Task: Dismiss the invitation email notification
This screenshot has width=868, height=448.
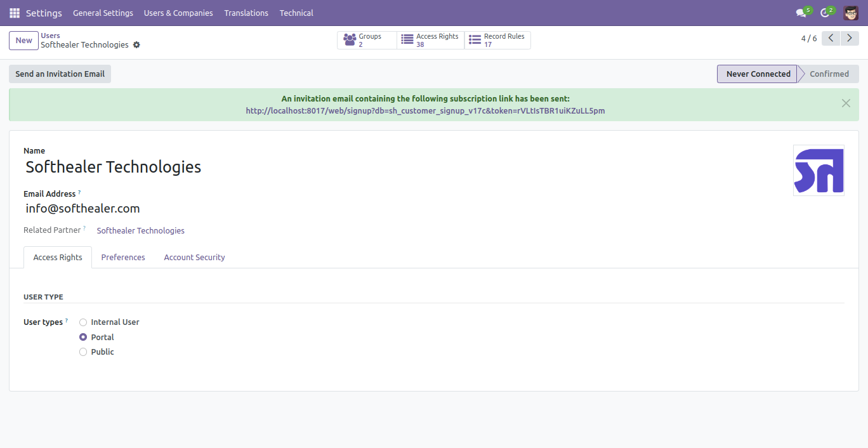Action: pos(846,103)
